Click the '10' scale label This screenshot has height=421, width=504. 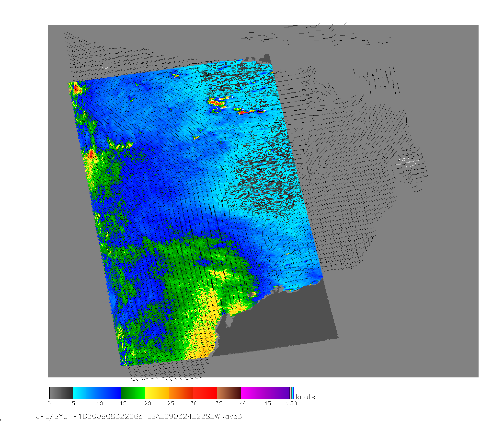100,403
